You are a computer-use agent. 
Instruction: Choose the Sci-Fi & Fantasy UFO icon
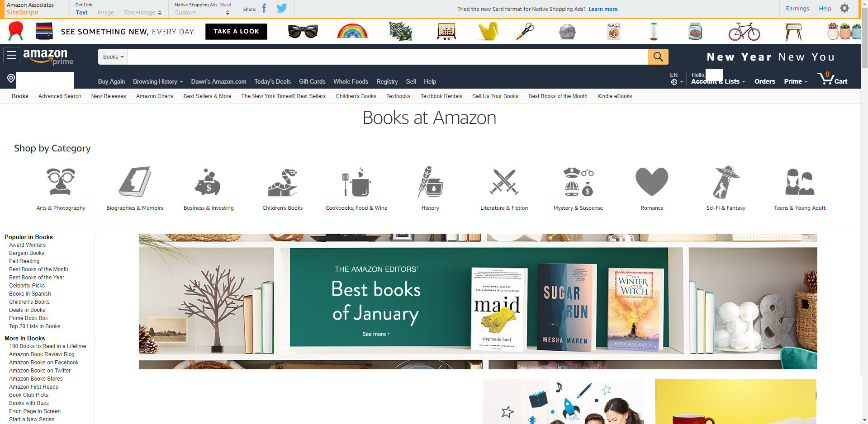click(726, 182)
